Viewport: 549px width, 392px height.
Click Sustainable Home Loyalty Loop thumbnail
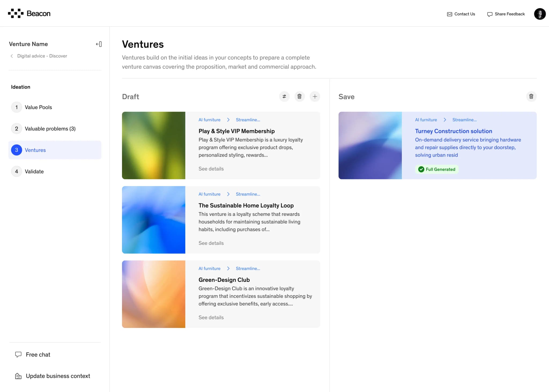point(154,220)
